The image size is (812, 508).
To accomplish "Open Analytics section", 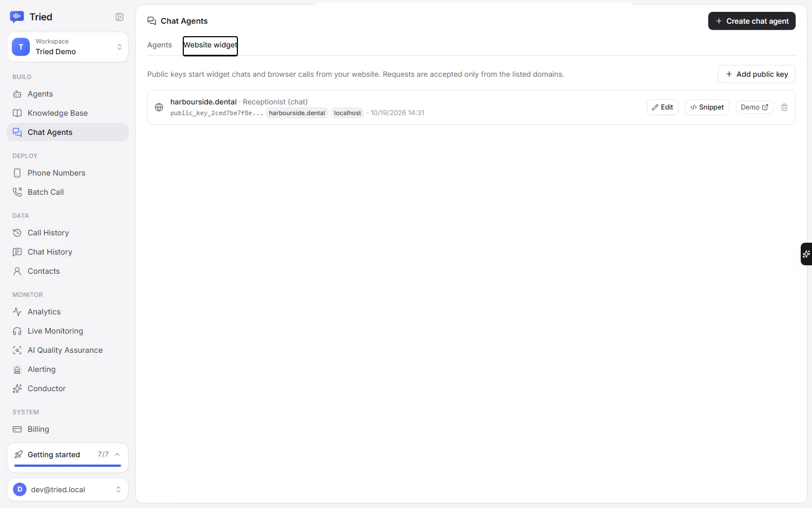I will 68,312.
